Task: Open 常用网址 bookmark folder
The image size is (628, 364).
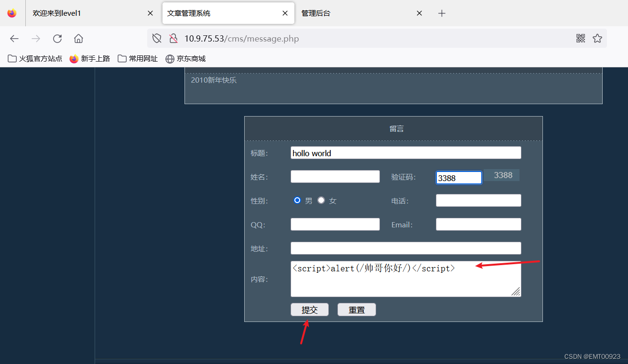Action: tap(138, 59)
